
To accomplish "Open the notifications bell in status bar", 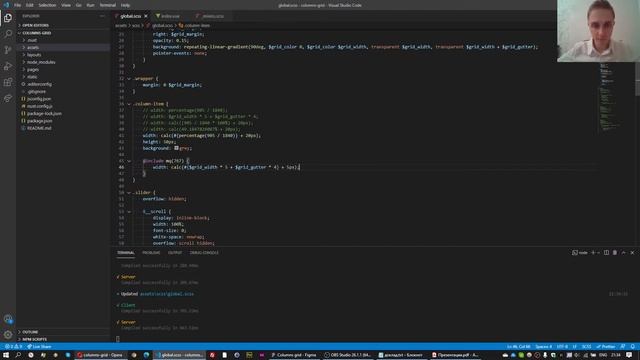I will pyautogui.click(x=632, y=347).
